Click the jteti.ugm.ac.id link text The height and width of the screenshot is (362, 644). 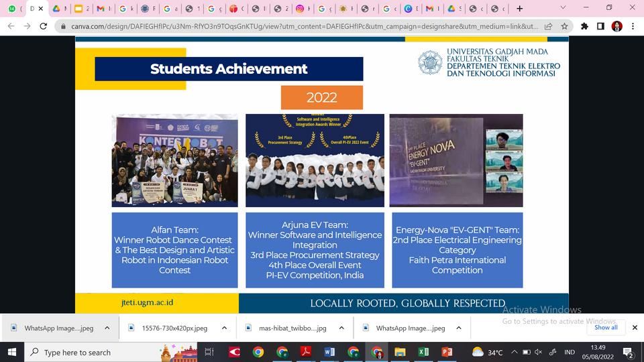(147, 302)
